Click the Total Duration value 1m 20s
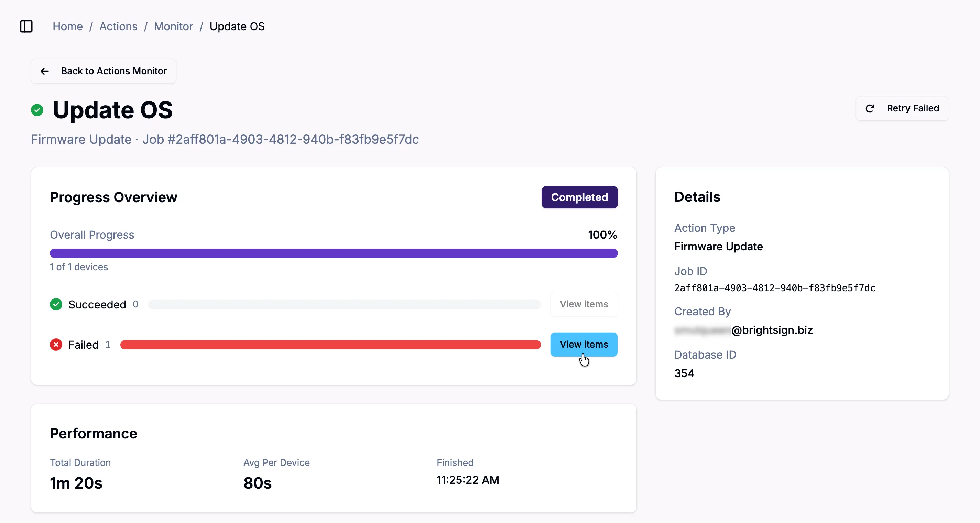Viewport: 980px width, 523px height. 76,483
